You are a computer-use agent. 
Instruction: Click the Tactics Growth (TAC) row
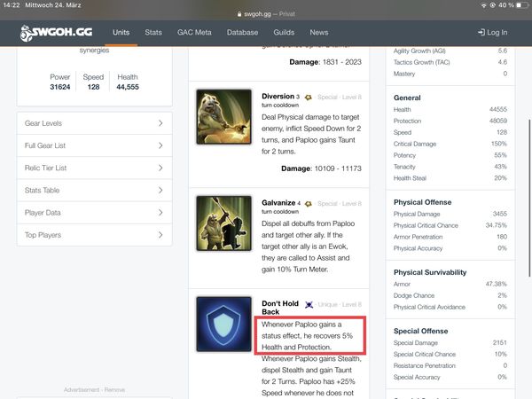[450, 62]
